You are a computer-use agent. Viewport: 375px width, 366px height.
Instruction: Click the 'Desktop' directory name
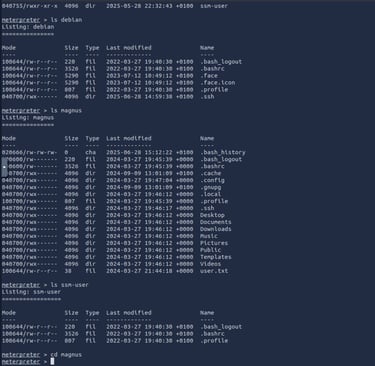(x=212, y=215)
